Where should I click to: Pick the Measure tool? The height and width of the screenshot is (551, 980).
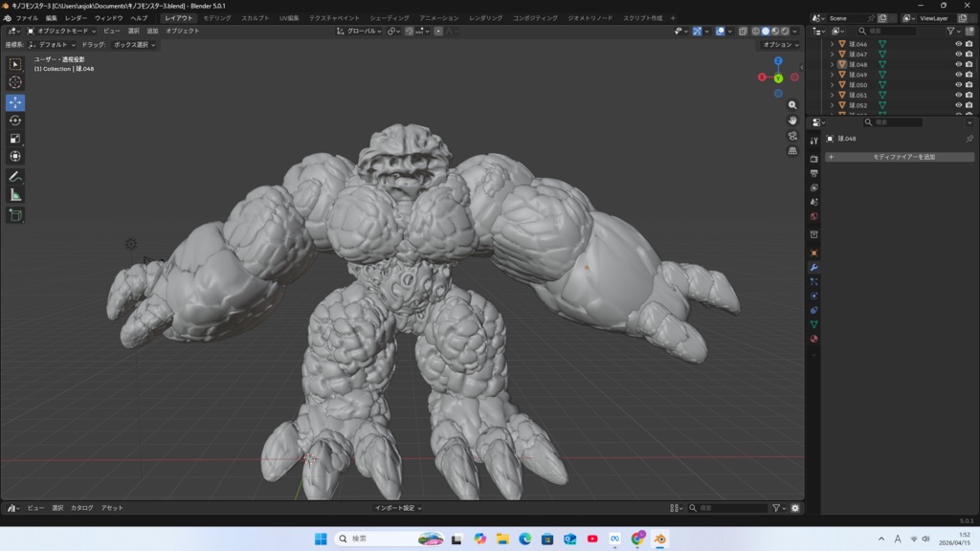(15, 195)
